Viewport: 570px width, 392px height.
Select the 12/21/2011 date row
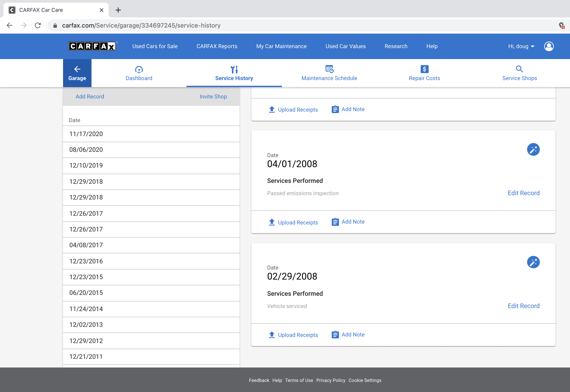coord(151,357)
